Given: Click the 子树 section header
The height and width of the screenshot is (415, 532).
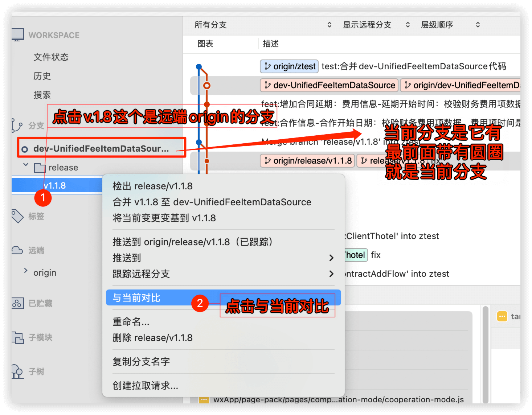Looking at the screenshot, I should [x=36, y=371].
